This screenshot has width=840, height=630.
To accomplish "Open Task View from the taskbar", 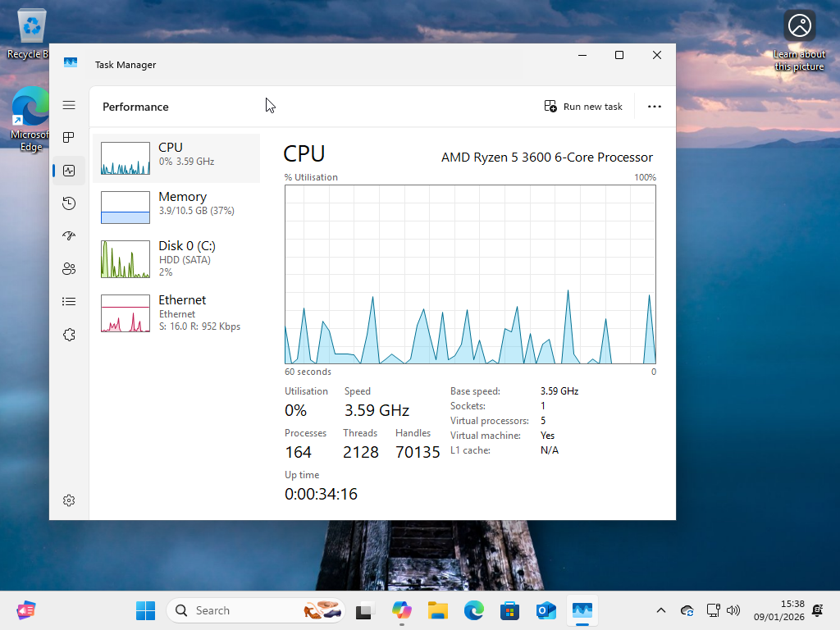I will [x=365, y=610].
